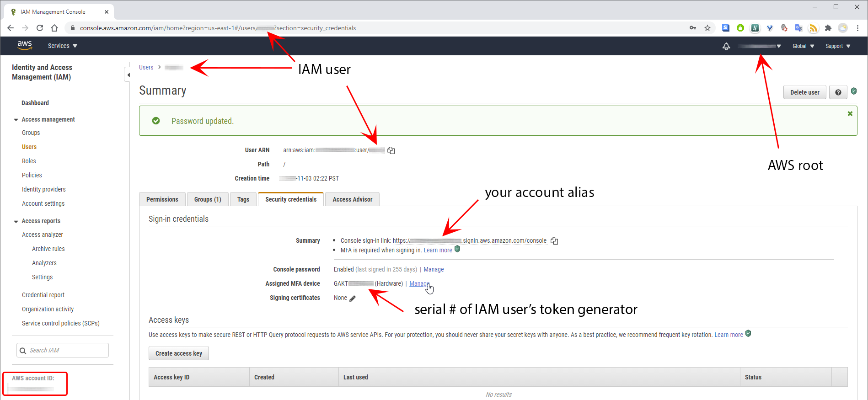Switch to the Permissions tab
The image size is (868, 400).
point(162,199)
